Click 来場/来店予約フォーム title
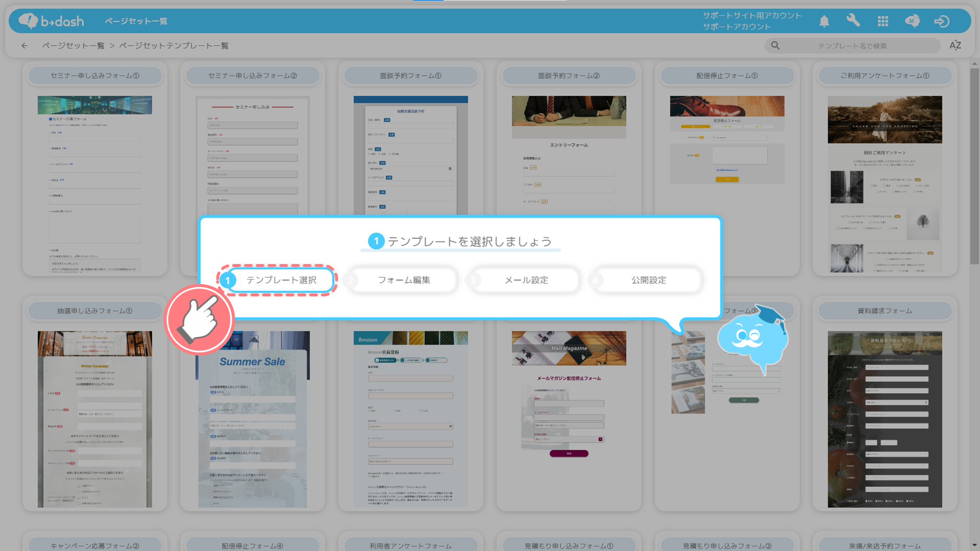Image resolution: width=980 pixels, height=551 pixels. pyautogui.click(x=885, y=546)
